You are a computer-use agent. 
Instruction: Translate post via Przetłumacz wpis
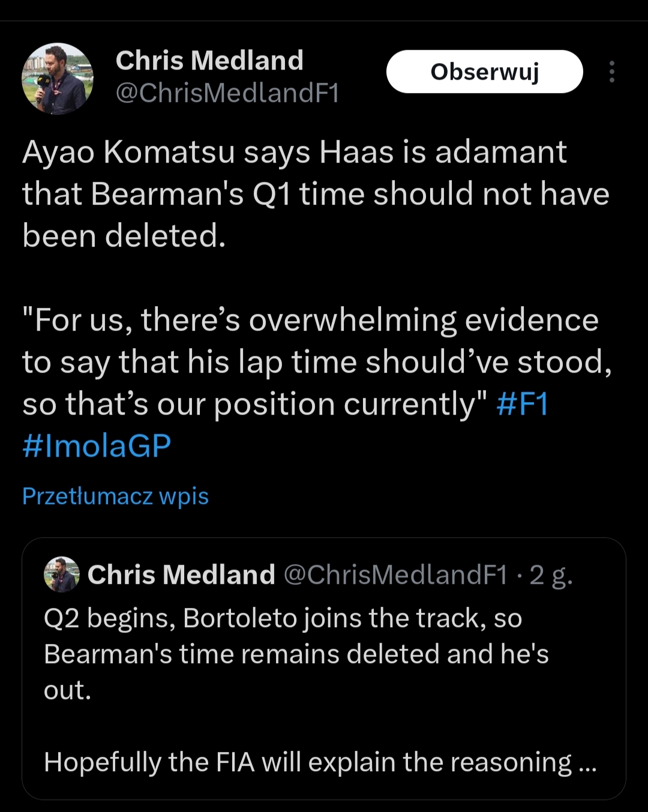point(115,496)
